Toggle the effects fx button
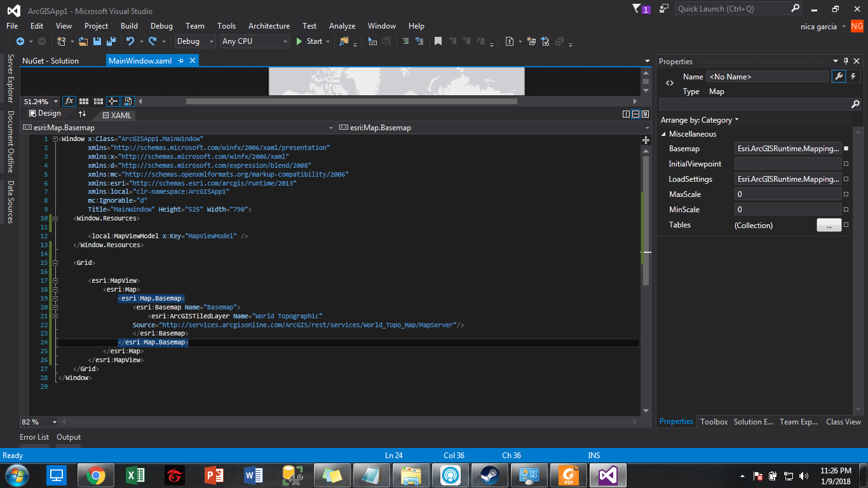 tap(69, 101)
